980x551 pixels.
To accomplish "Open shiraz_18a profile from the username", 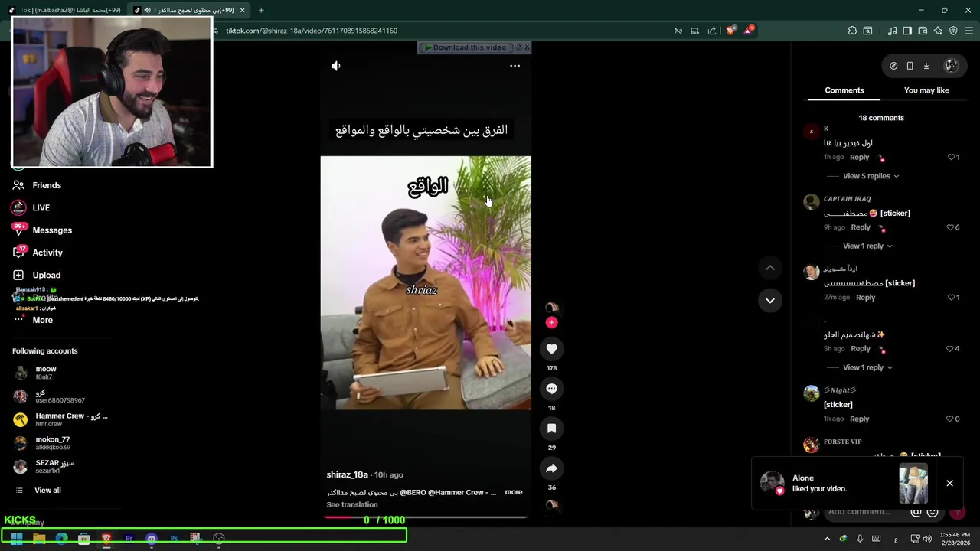I will [347, 474].
